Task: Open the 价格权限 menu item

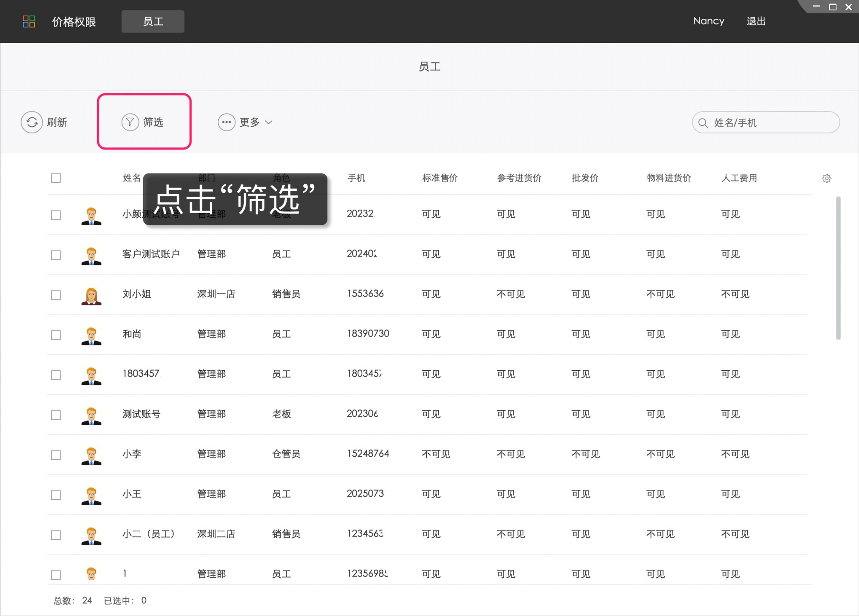Action: (x=73, y=21)
